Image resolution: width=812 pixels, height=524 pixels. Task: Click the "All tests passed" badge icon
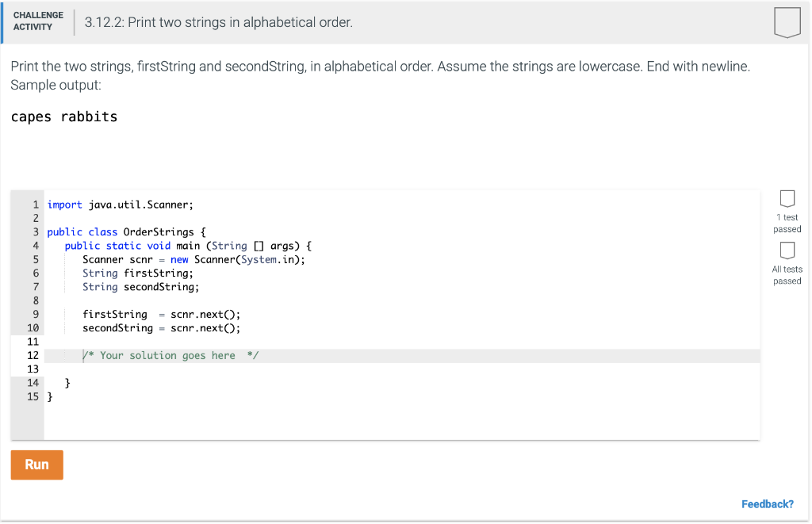(x=787, y=251)
